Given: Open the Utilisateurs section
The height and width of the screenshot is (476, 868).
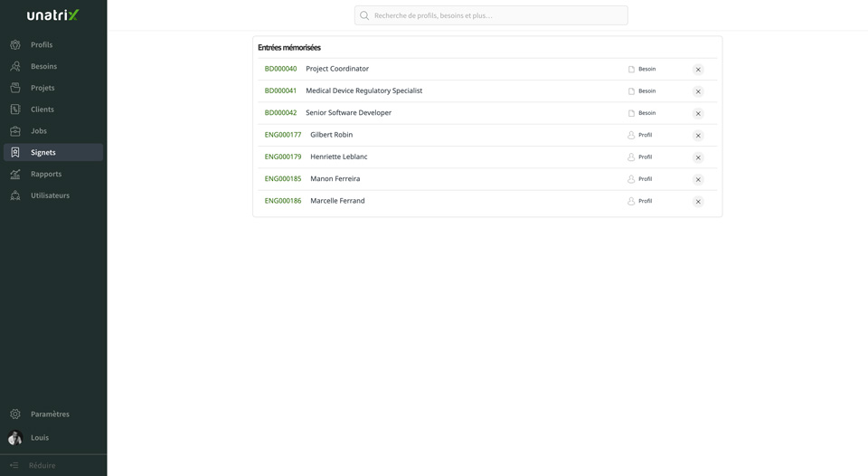Looking at the screenshot, I should [x=50, y=195].
